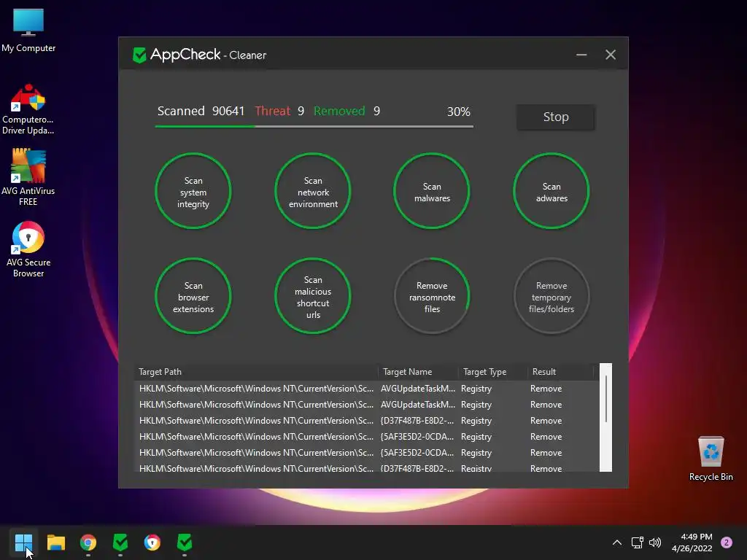Minimize the AppCheck Cleaner window

coord(581,55)
